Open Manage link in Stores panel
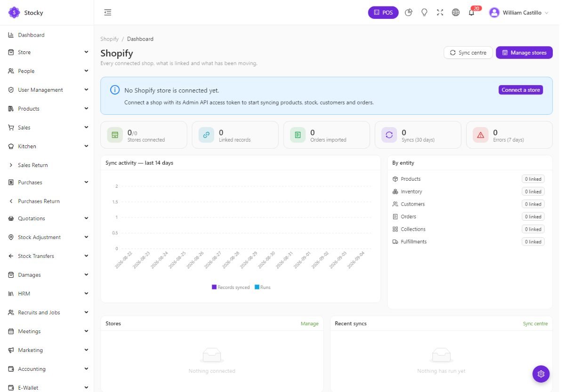565x392 pixels. pos(310,324)
